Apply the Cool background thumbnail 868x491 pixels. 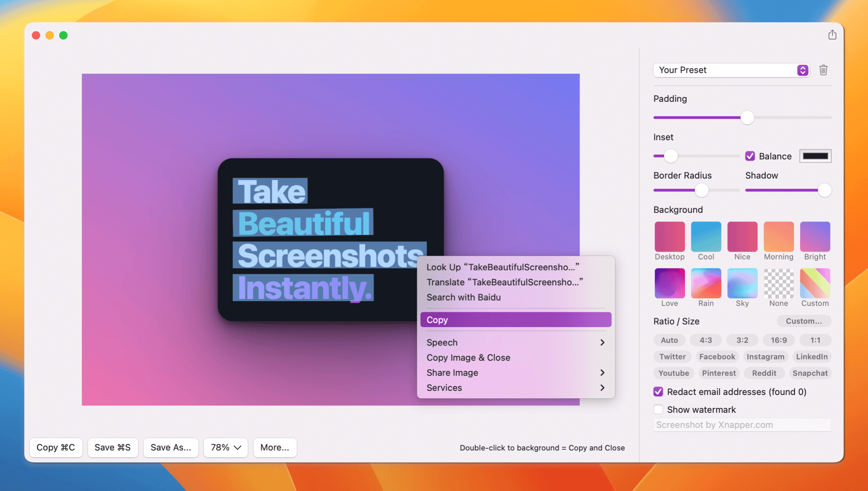706,236
